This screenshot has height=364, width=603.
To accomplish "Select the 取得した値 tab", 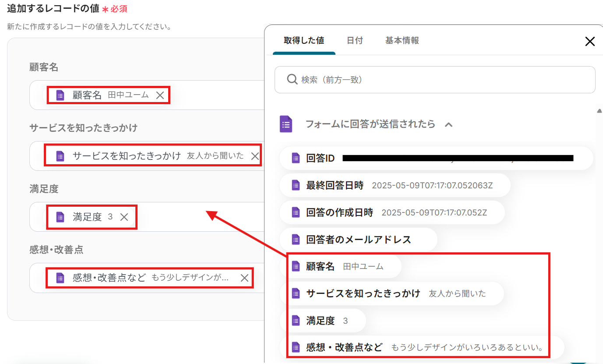I will (304, 41).
